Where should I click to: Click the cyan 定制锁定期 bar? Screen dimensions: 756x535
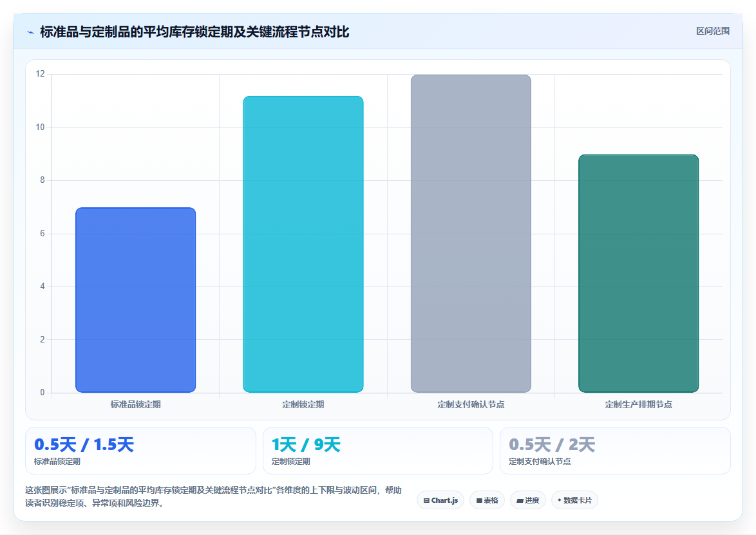303,244
